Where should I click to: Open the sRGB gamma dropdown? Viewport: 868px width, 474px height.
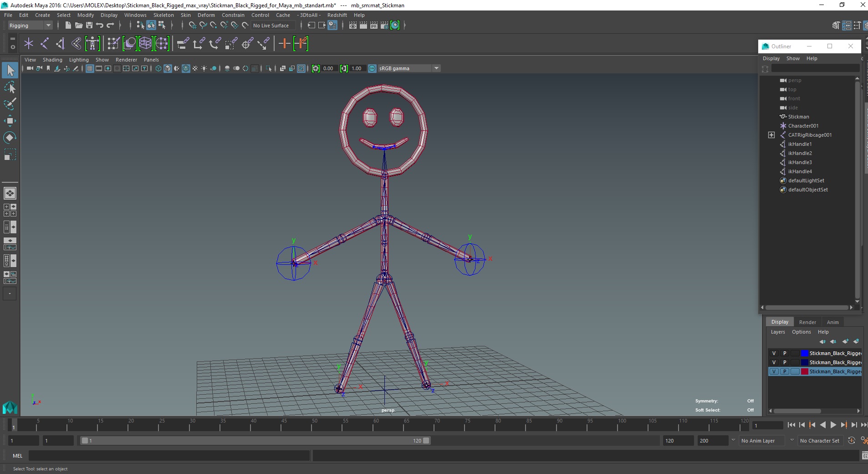pos(409,68)
